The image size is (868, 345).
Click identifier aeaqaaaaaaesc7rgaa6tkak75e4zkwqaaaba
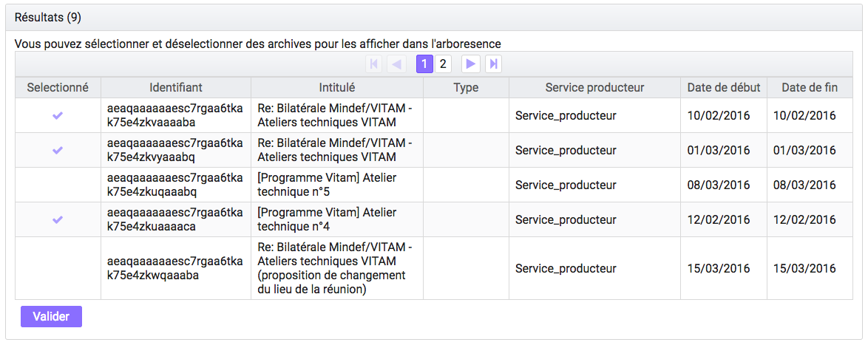[175, 268]
